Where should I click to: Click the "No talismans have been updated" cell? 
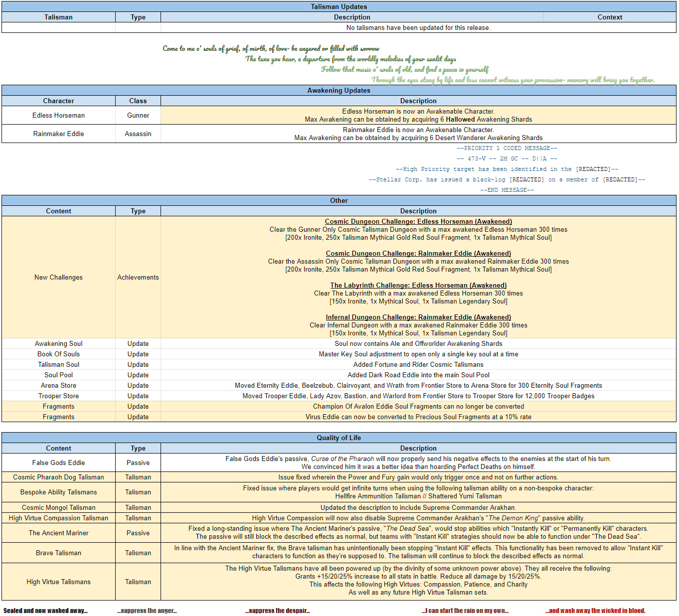coord(418,28)
